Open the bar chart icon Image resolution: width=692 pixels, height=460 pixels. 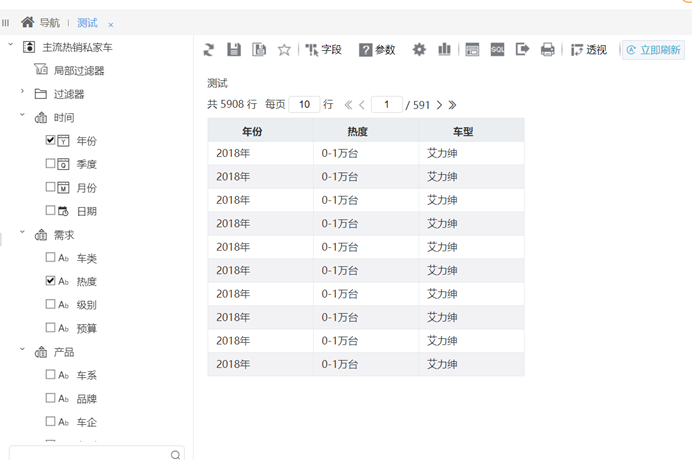click(x=444, y=49)
